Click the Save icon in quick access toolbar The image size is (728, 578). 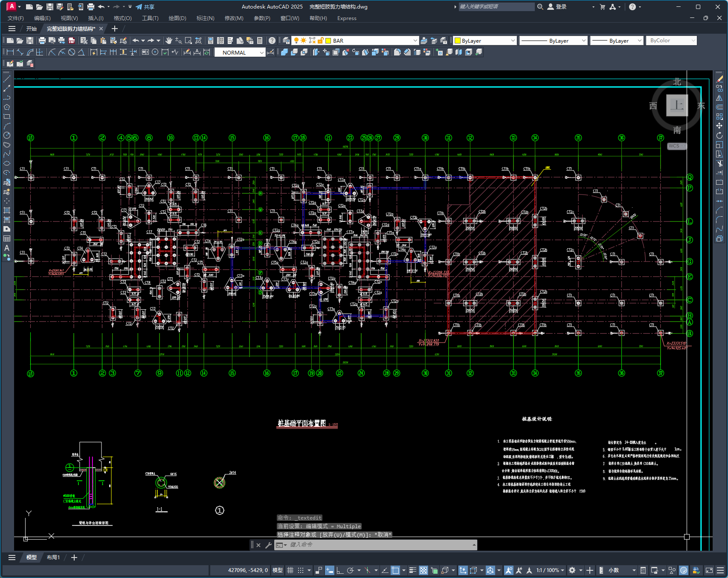[50, 7]
